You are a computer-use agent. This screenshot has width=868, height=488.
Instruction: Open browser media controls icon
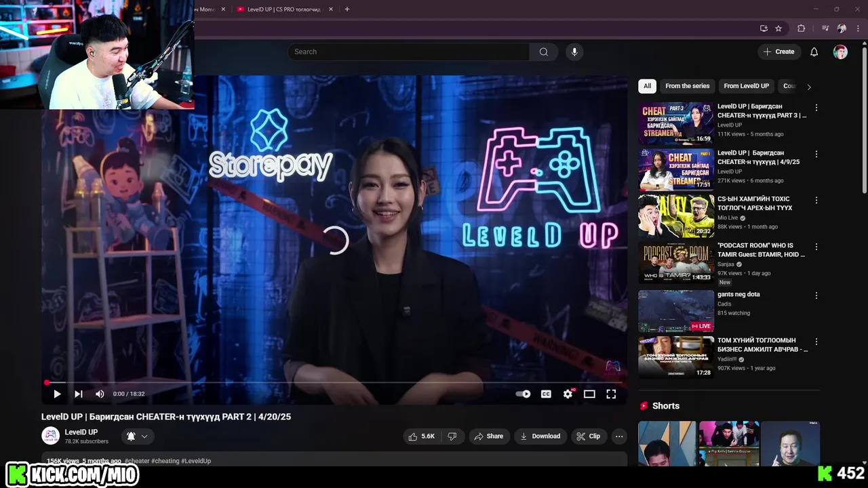[x=825, y=28]
